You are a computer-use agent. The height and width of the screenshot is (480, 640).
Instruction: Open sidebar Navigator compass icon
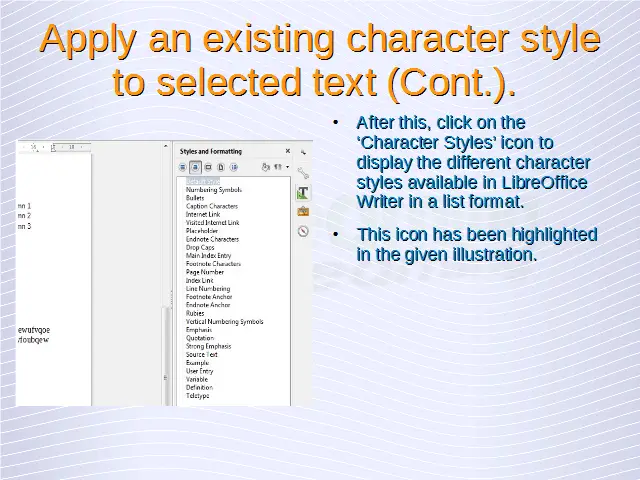pos(302,231)
